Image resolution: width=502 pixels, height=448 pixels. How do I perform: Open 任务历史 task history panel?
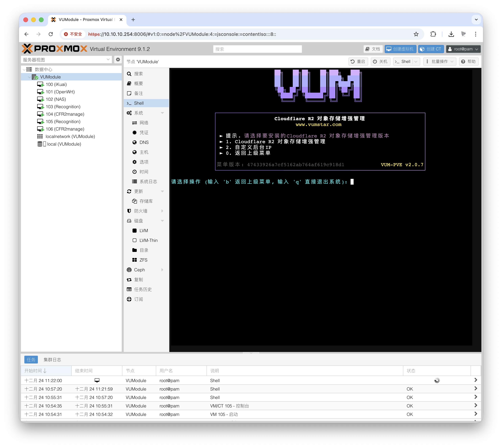click(x=129, y=289)
